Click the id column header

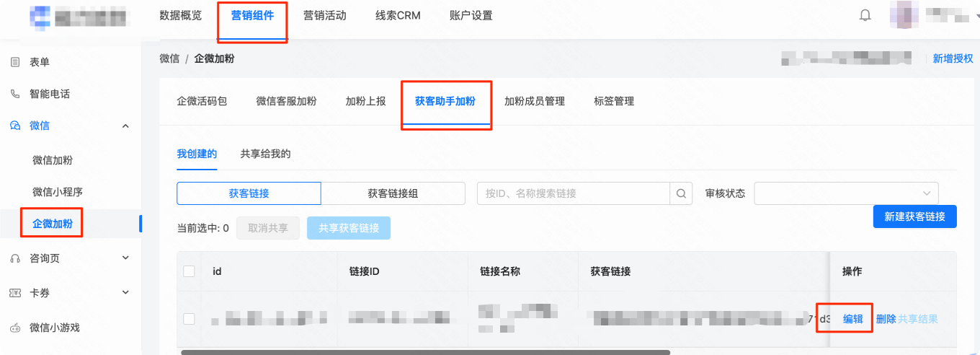pos(217,271)
